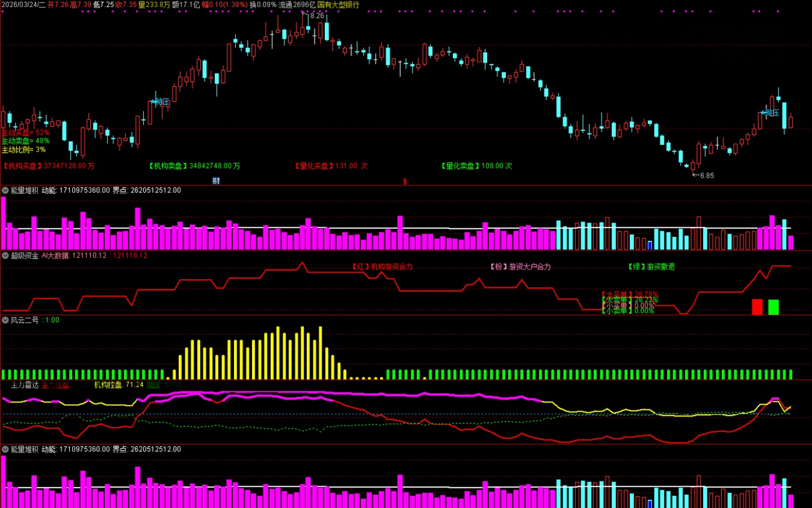
Task: Click the 【量化卖盘】 109.00 次 label
Action: [x=476, y=166]
